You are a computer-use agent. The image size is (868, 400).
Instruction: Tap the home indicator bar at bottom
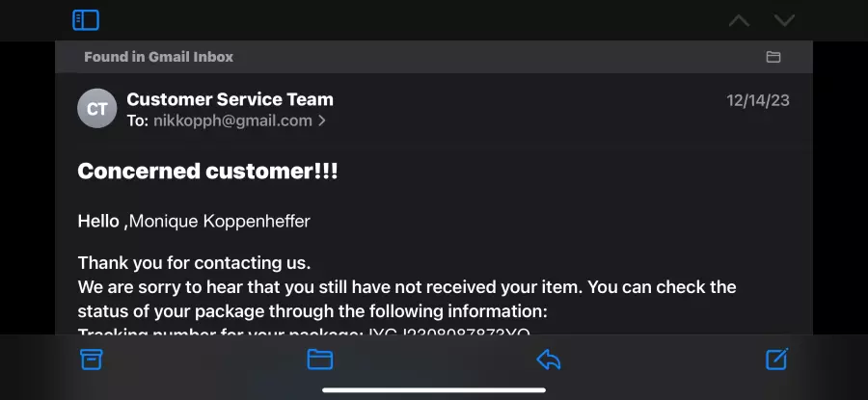(x=434, y=390)
